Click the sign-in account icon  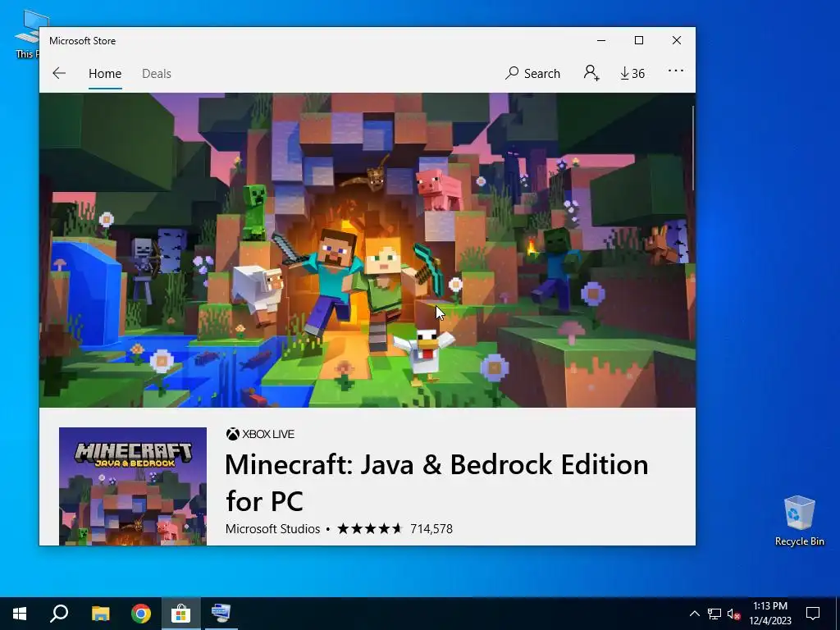pyautogui.click(x=591, y=73)
